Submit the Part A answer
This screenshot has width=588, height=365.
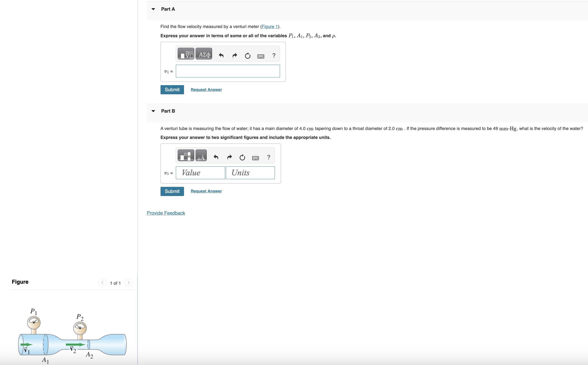172,89
